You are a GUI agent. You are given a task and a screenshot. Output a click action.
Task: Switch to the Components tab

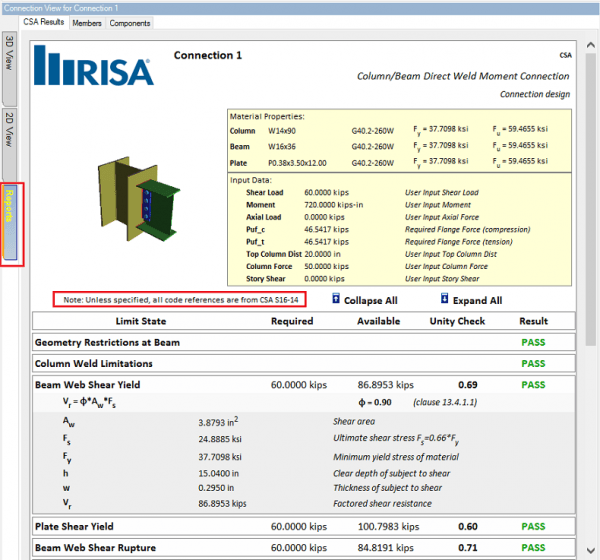coord(130,23)
